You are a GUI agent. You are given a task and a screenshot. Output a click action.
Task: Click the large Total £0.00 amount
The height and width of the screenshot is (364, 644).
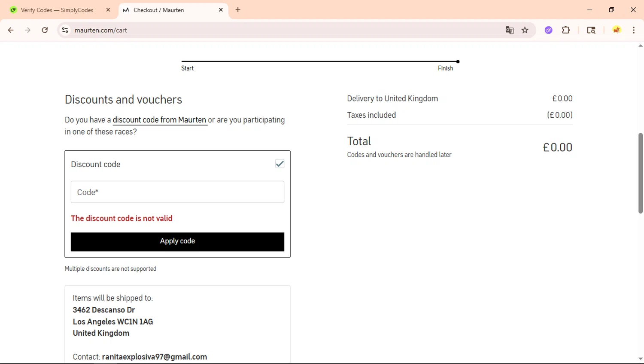pos(557,147)
